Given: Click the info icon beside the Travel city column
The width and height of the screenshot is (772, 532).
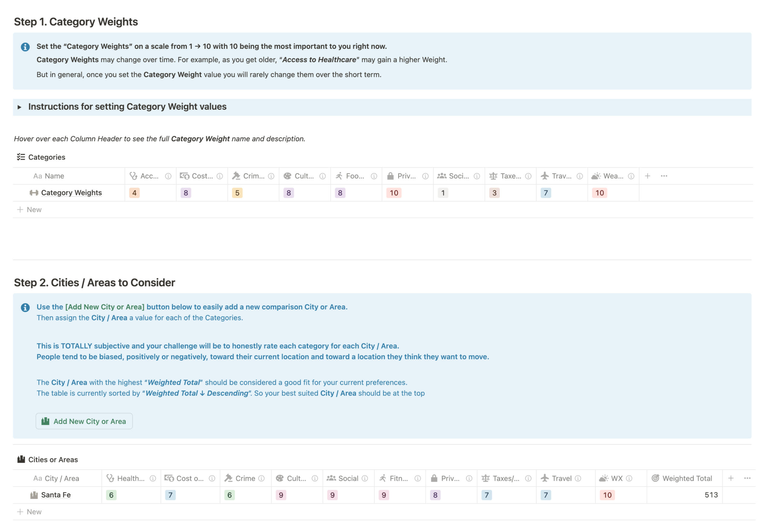Looking at the screenshot, I should (x=578, y=478).
